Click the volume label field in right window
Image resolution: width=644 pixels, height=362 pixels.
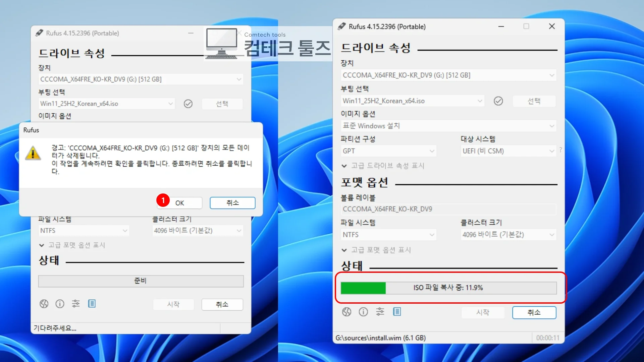[x=448, y=209]
